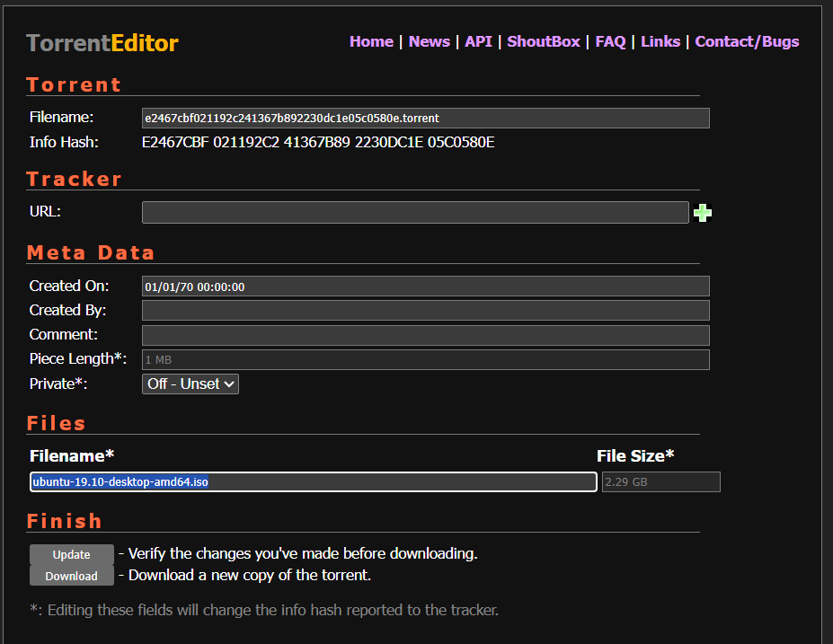Viewport: 833px width, 644px height.
Task: Open the API navigation link
Action: (x=478, y=41)
